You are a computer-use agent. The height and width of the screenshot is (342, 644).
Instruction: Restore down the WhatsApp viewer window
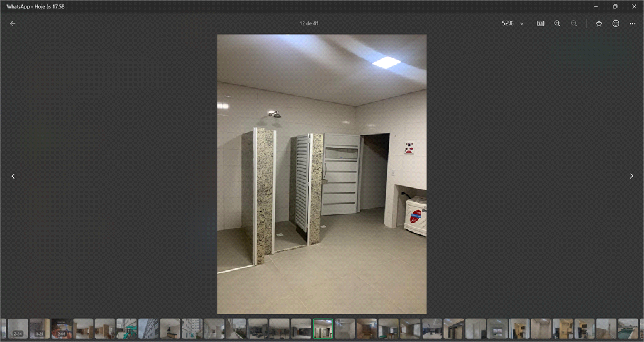614,6
